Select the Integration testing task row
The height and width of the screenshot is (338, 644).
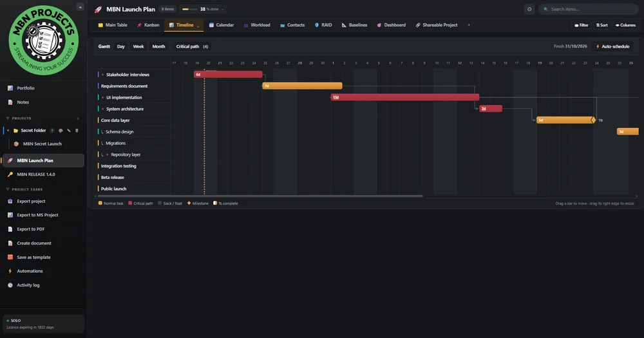133,166
